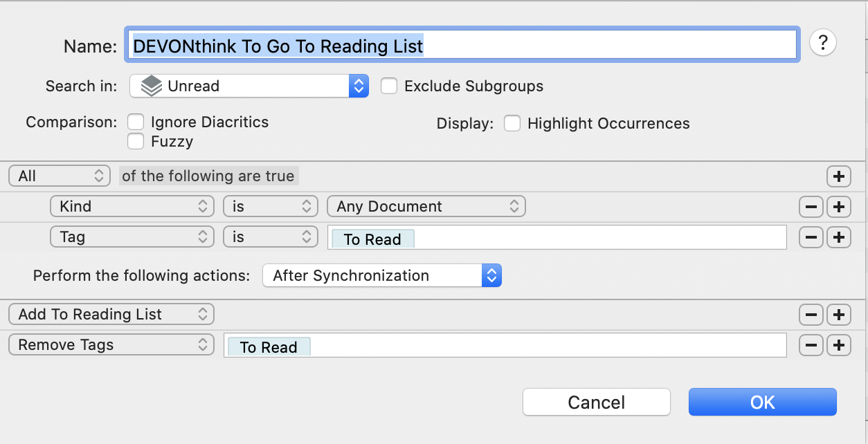
Task: Add another action after Remove Tags row
Action: 838,344
